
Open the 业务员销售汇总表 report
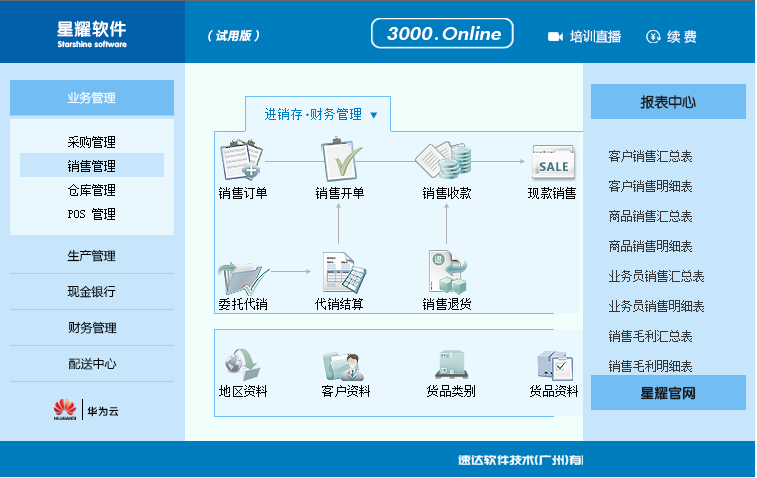pos(656,276)
